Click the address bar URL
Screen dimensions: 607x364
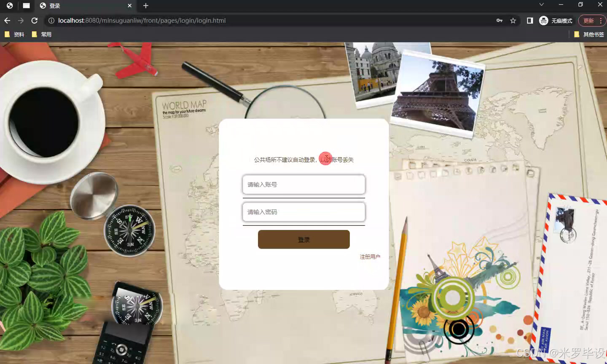click(142, 21)
